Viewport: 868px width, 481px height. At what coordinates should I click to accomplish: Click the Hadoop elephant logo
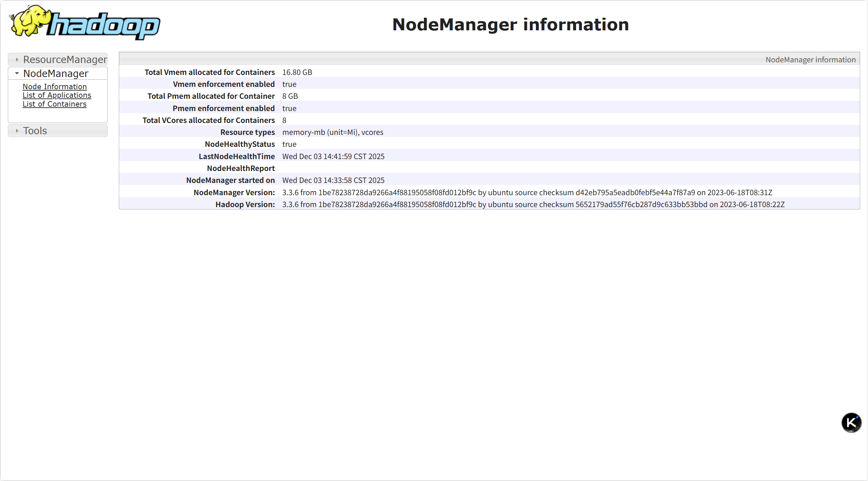click(x=29, y=20)
